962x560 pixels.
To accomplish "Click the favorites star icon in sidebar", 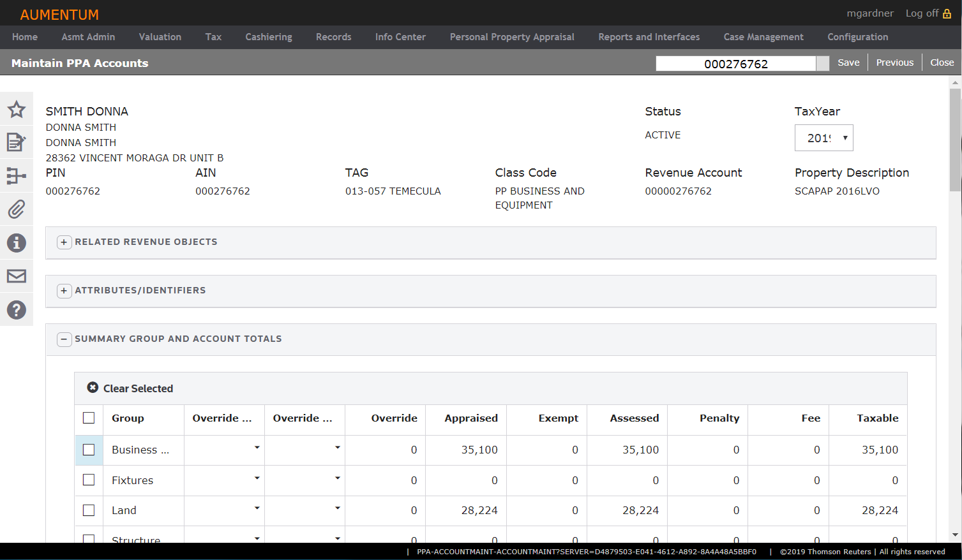I will pyautogui.click(x=17, y=109).
